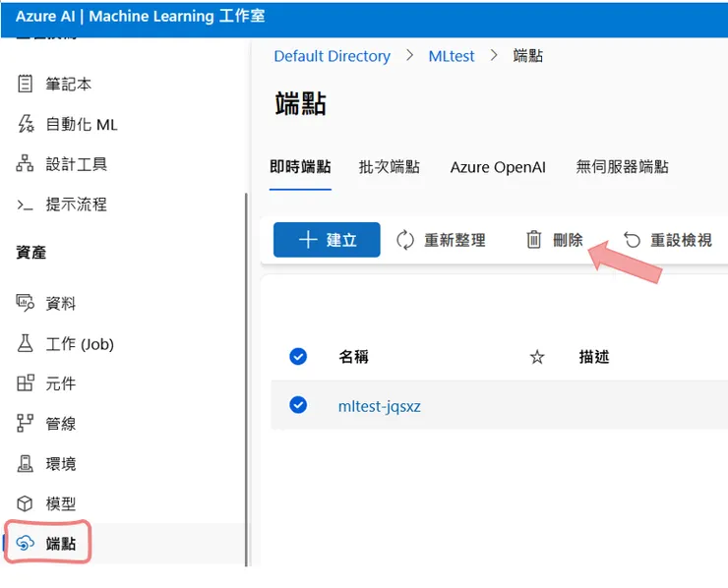728x588 pixels.
Task: Open 環境 in the sidebar
Action: (x=60, y=464)
